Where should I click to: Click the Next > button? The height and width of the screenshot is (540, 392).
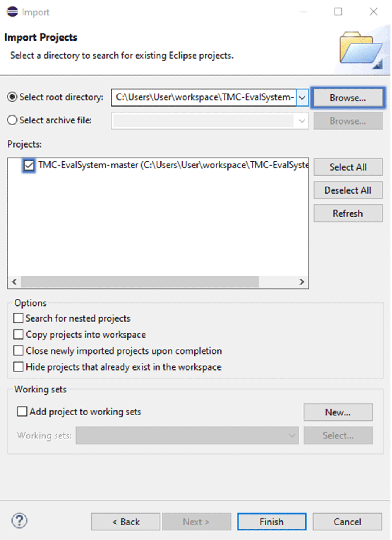click(196, 522)
